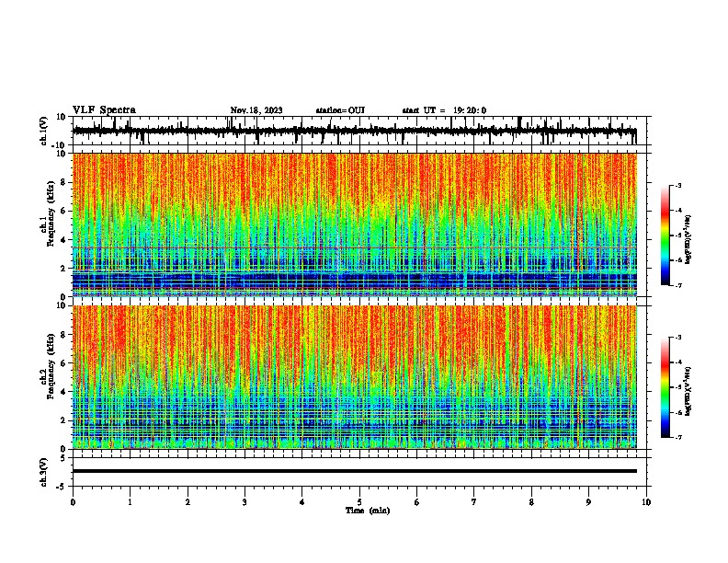
Task: Click the '5' tick on the ch.3(V) axis
Action: pyautogui.click(x=64, y=458)
